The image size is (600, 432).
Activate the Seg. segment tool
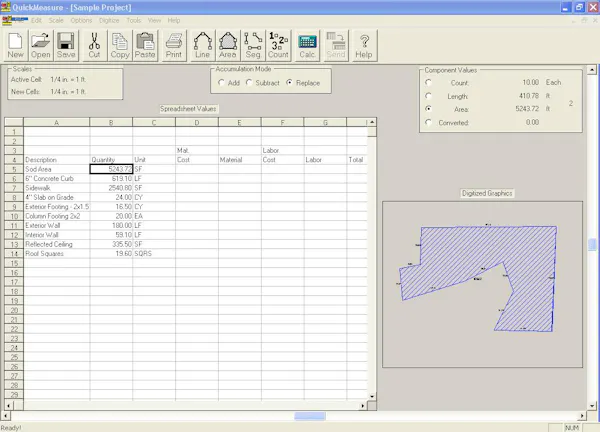click(x=253, y=46)
